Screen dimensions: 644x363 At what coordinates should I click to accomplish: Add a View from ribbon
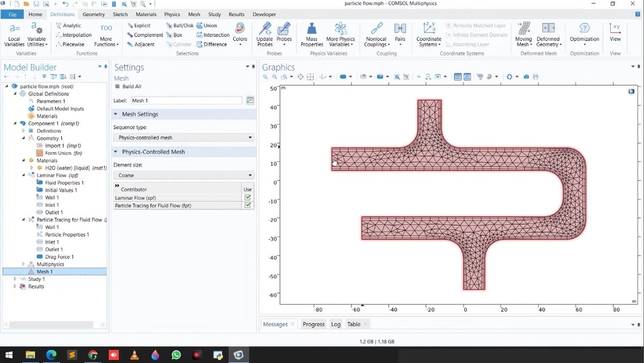[x=615, y=33]
